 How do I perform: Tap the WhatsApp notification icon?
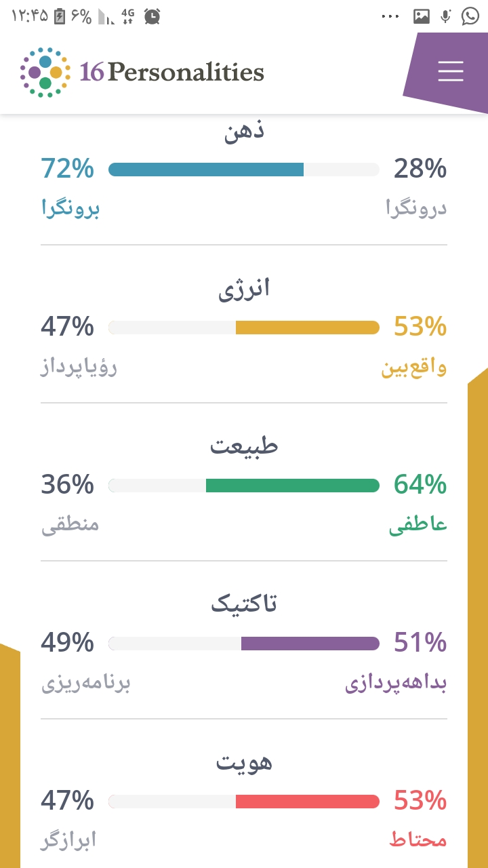[x=470, y=17]
